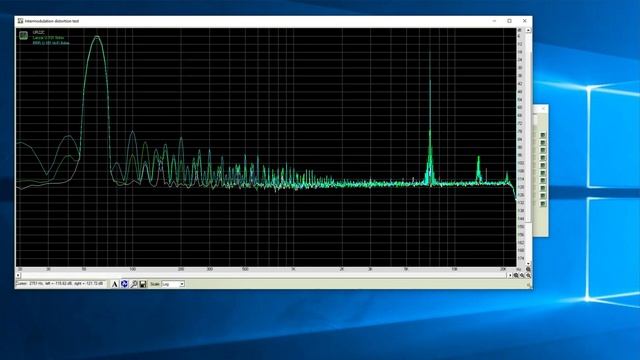Viewport: 640px width, 360px height.
Task: Save the graph with the floppy disk icon
Action: 143,284
